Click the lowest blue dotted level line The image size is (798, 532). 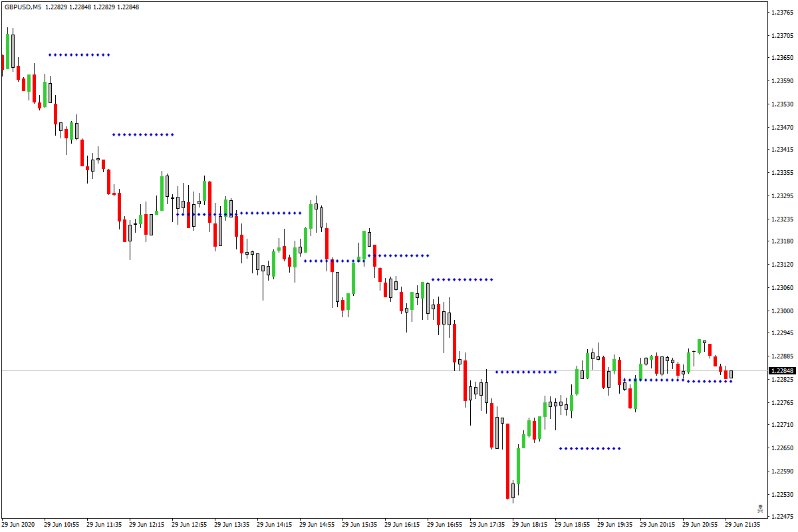(x=590, y=448)
